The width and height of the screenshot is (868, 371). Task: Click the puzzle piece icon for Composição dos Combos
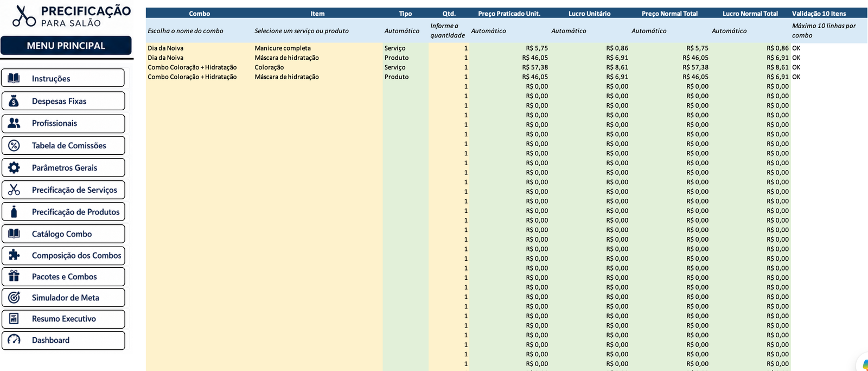coord(14,255)
